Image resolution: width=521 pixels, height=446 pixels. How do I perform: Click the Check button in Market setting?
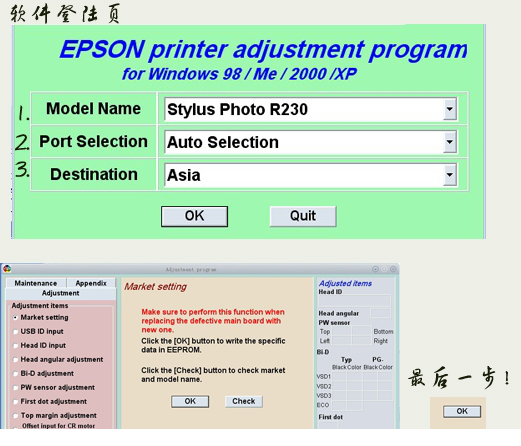tap(244, 401)
